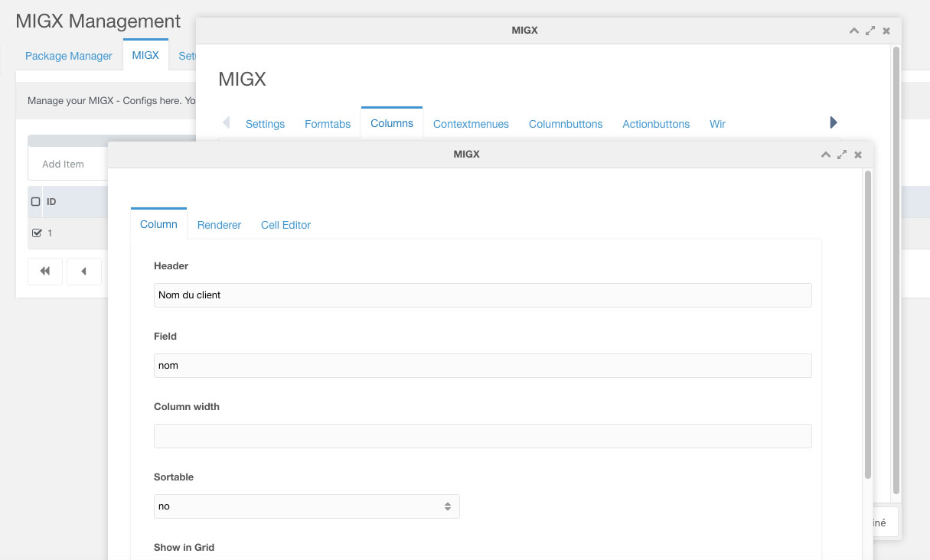Open the Contextmenues tab
Screen dimensions: 930x560
tap(471, 124)
